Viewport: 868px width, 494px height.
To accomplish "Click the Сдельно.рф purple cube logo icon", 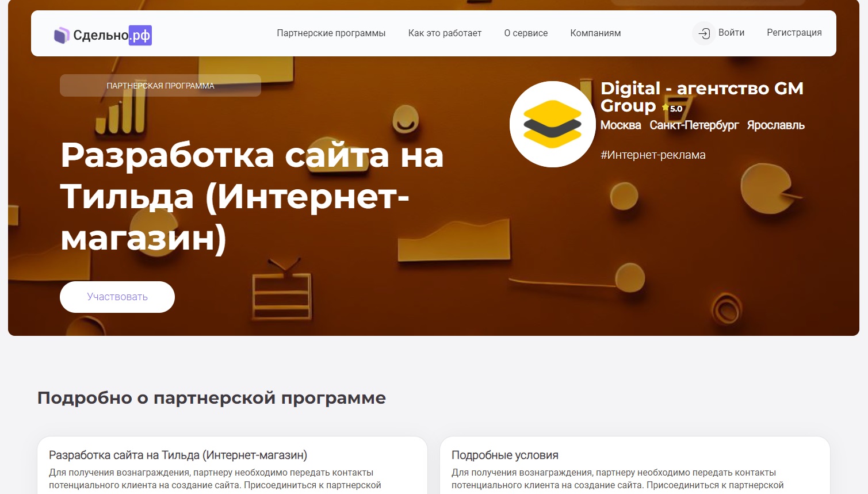I will point(62,36).
